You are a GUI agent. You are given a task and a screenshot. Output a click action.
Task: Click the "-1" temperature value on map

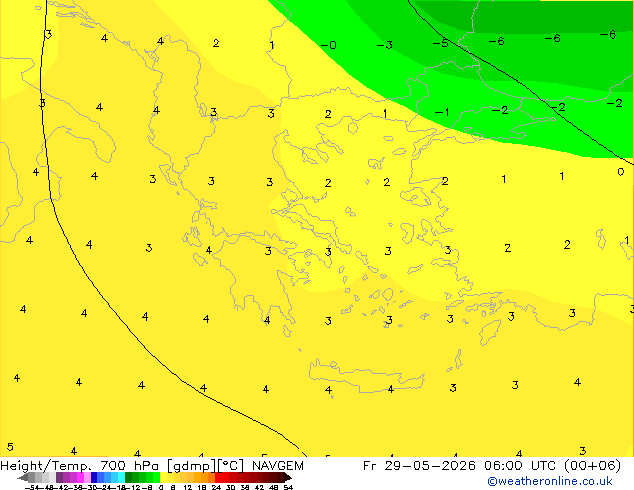point(442,112)
